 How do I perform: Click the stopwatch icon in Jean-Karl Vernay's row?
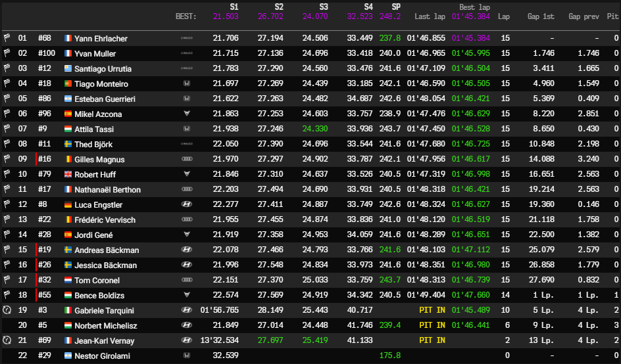[x=7, y=340]
